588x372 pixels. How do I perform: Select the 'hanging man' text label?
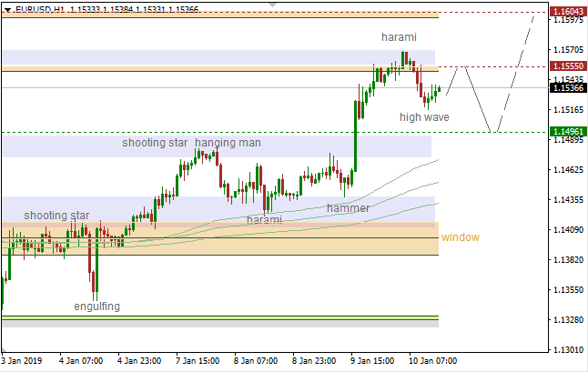227,143
